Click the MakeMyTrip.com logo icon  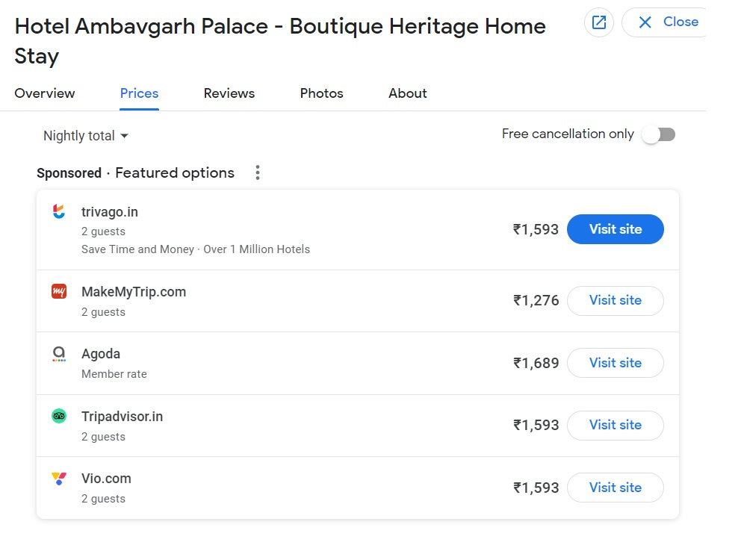point(59,291)
